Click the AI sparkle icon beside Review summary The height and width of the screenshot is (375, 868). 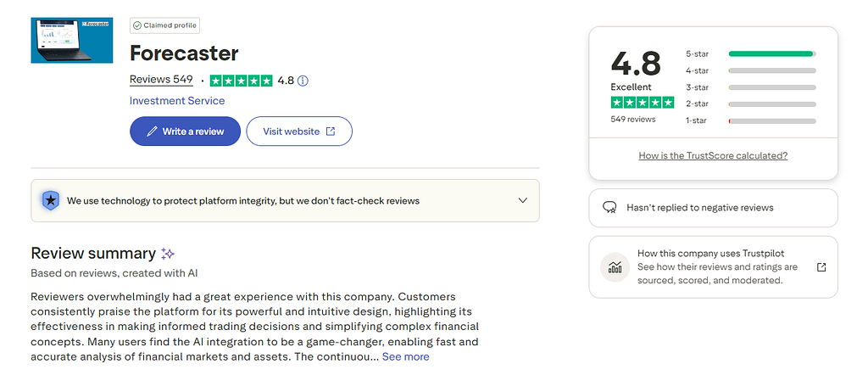[x=168, y=254]
